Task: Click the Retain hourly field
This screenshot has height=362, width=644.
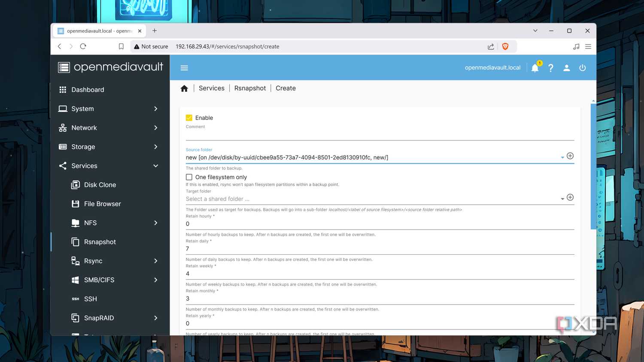Action: (380, 224)
